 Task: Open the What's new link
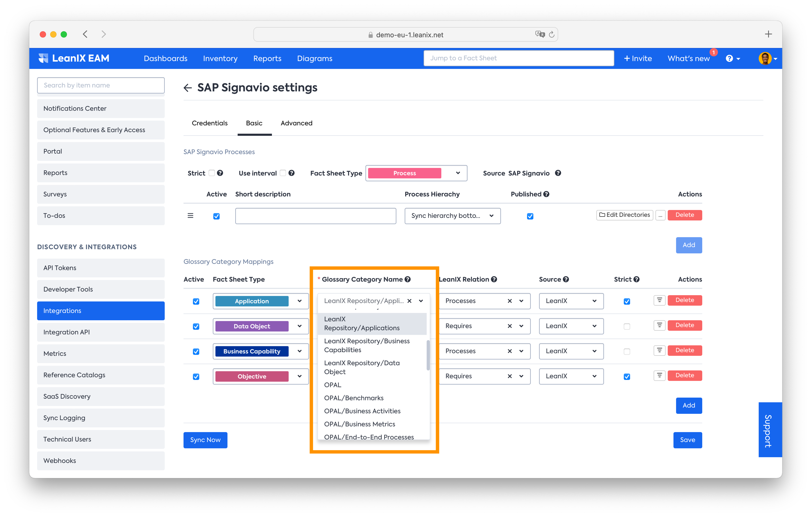[x=689, y=58]
